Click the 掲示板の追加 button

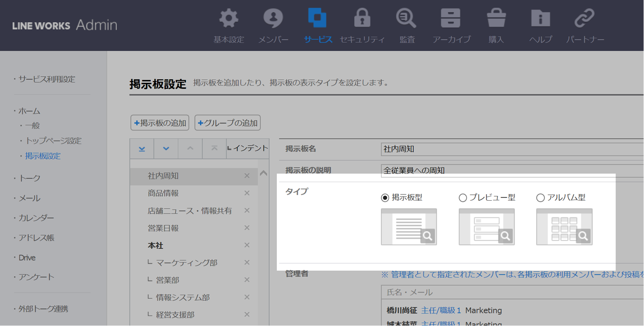[160, 123]
